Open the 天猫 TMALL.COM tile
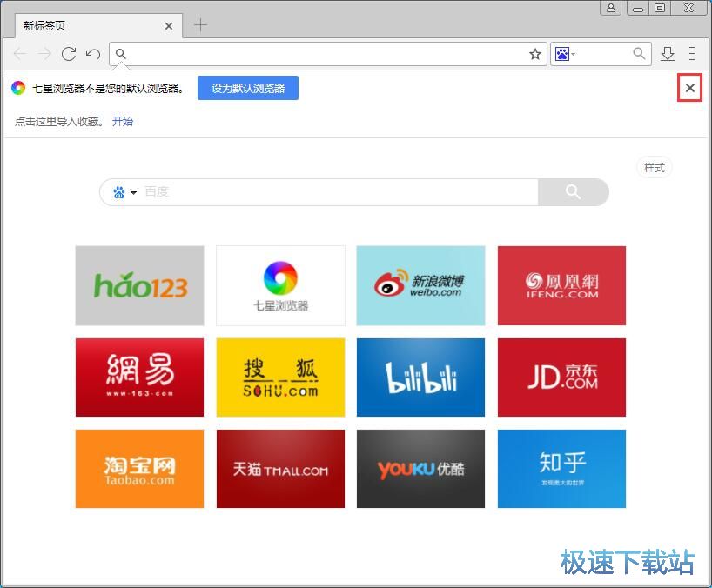 tap(280, 469)
